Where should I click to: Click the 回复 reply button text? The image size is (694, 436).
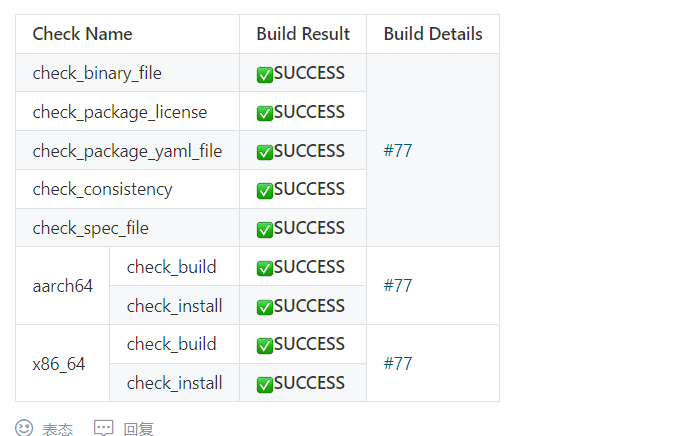point(138,429)
